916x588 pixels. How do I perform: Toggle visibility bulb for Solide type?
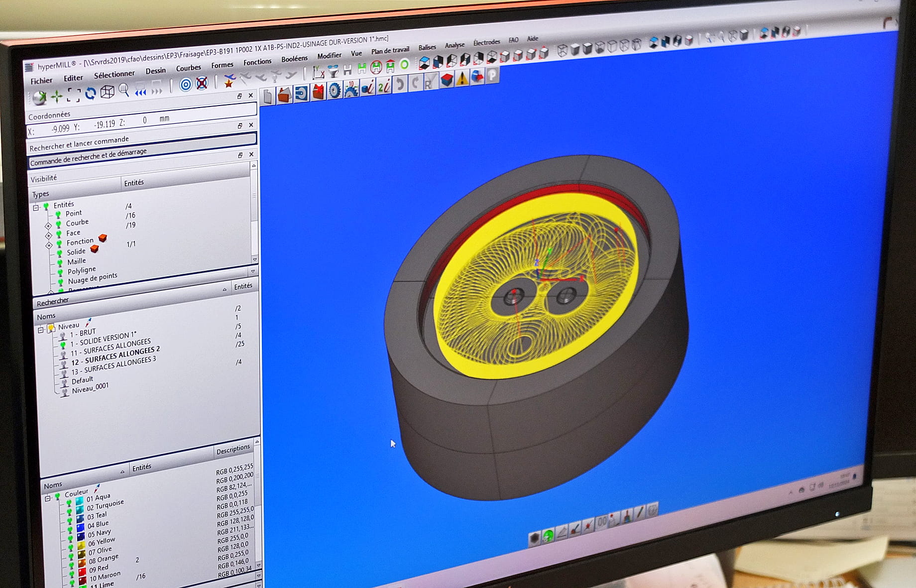click(60, 253)
